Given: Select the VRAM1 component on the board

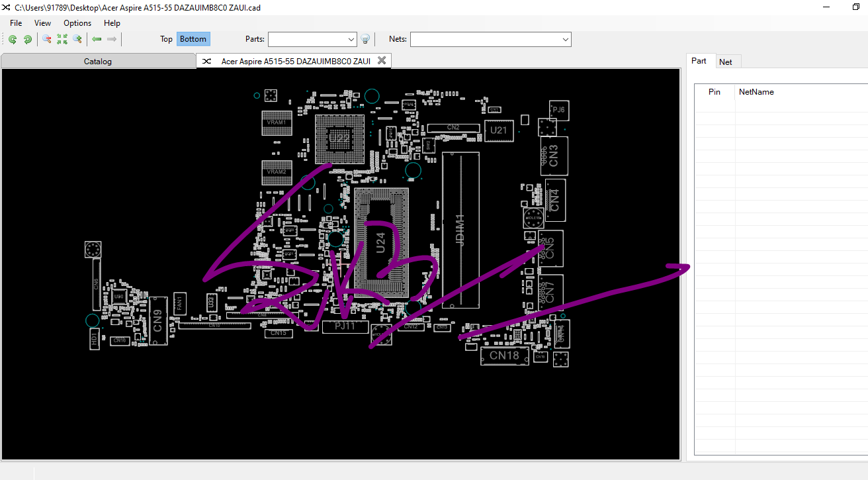Looking at the screenshot, I should point(276,123).
